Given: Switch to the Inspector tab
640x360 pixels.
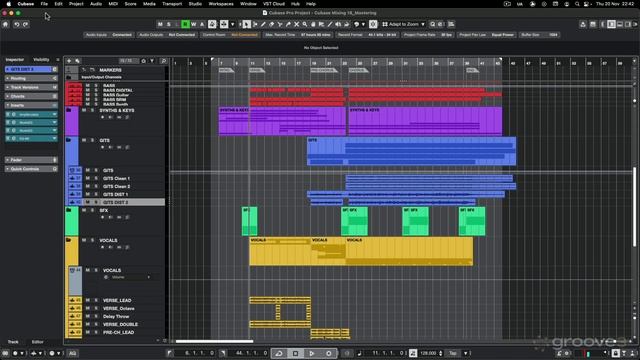Looking at the screenshot, I should (x=15, y=60).
